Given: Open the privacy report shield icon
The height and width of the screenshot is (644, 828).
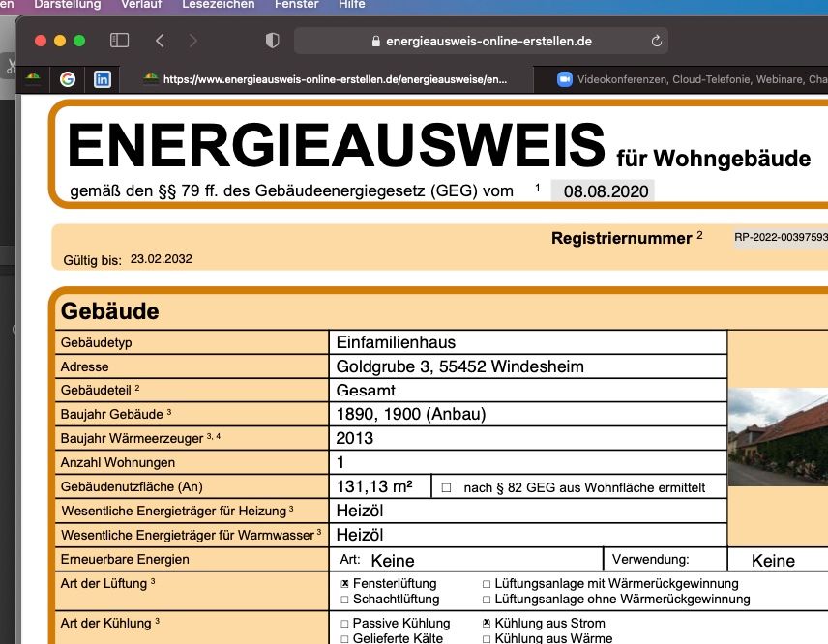Looking at the screenshot, I should coord(273,41).
